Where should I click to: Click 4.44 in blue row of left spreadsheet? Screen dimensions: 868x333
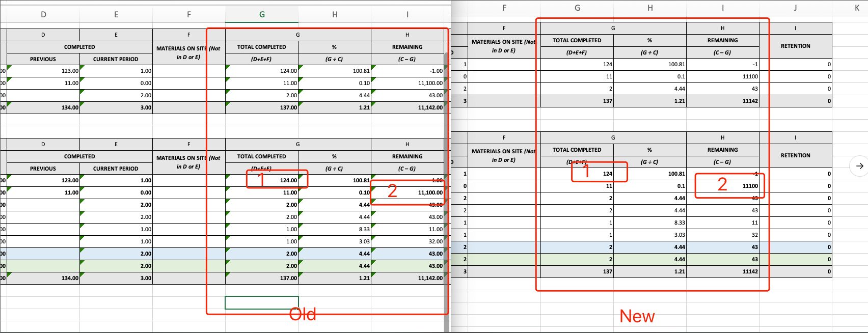[x=335, y=254]
